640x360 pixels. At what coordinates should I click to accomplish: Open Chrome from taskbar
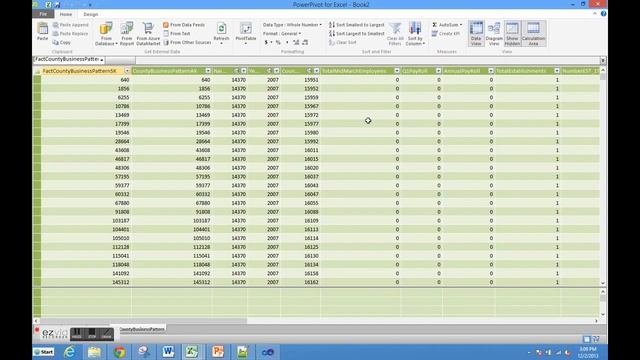(x=119, y=352)
